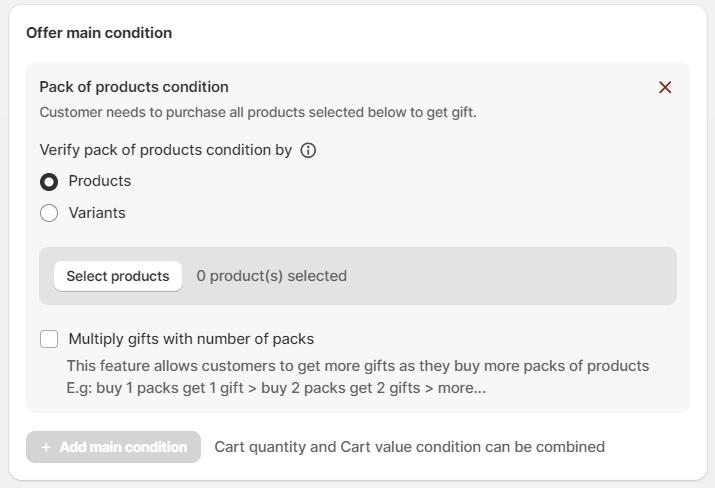Enable Multiply gifts with number of packs checkbox
Image resolution: width=715 pixels, height=488 pixels.
click(x=49, y=339)
